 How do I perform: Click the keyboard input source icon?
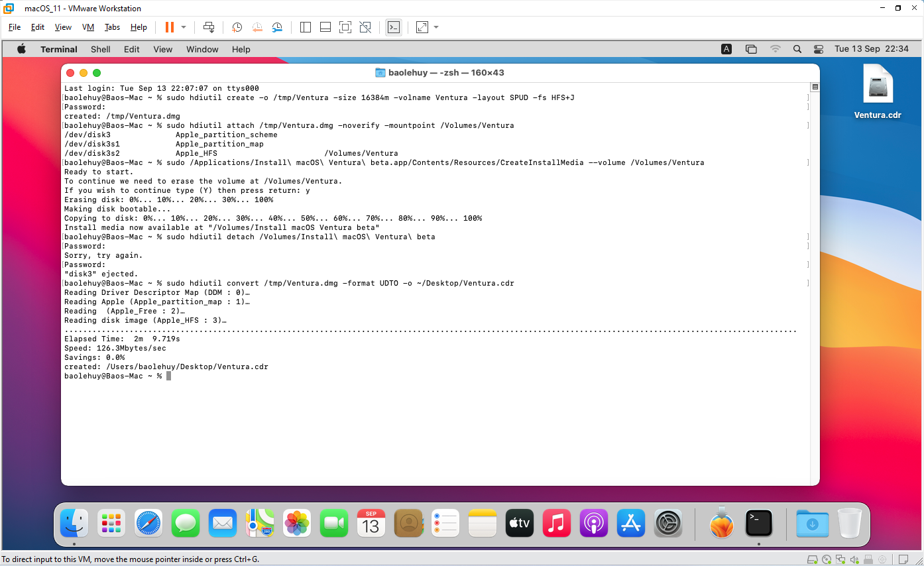726,49
